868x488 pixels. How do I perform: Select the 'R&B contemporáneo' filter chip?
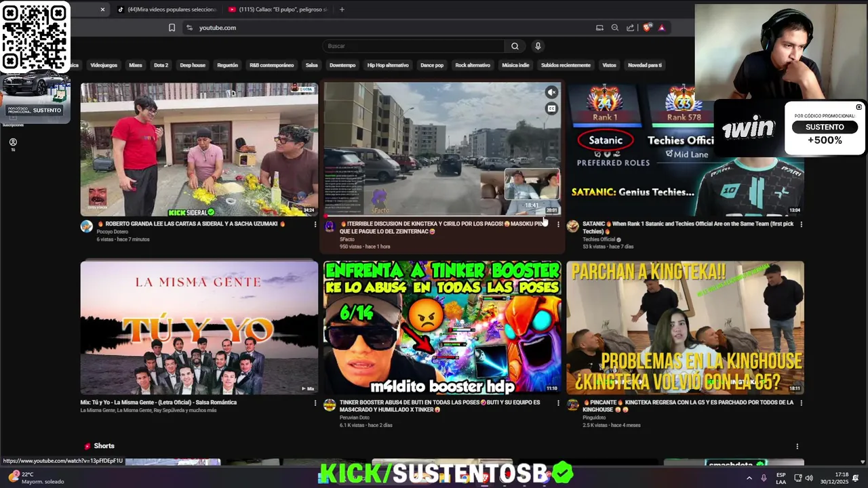tap(271, 65)
